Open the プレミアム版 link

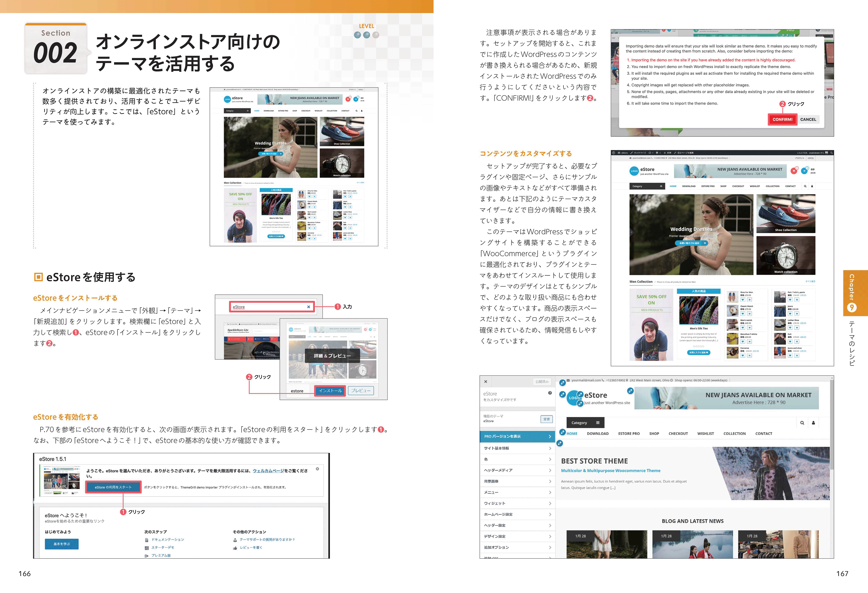[x=161, y=555]
